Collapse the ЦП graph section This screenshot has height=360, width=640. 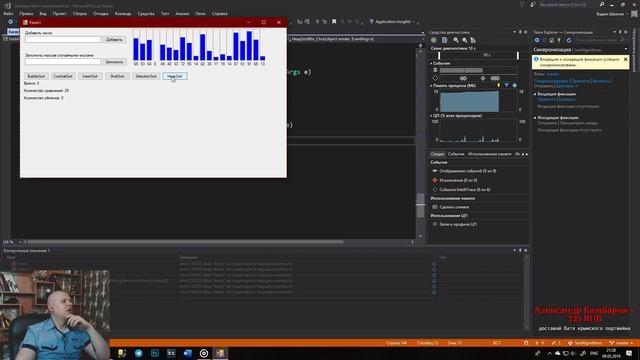tap(431, 116)
